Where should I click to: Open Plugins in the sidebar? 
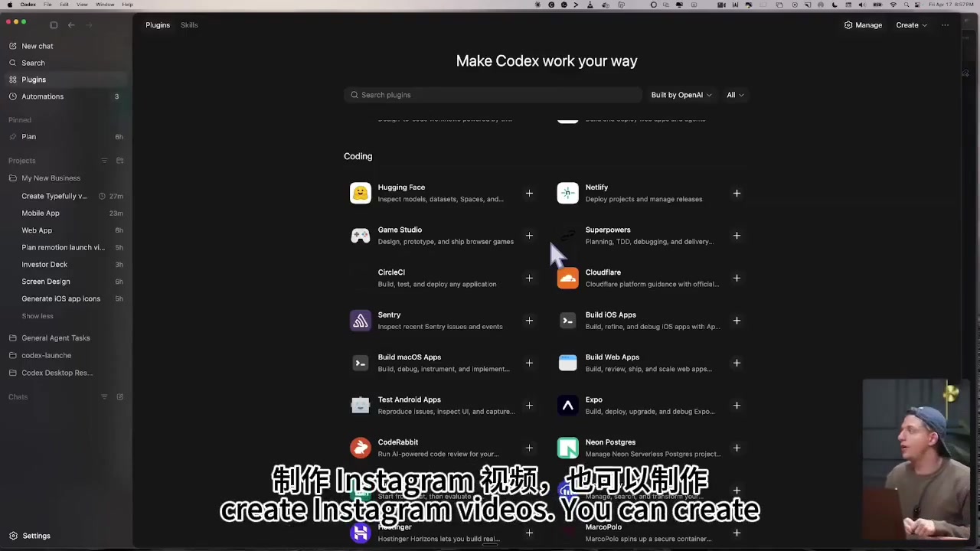65,80
